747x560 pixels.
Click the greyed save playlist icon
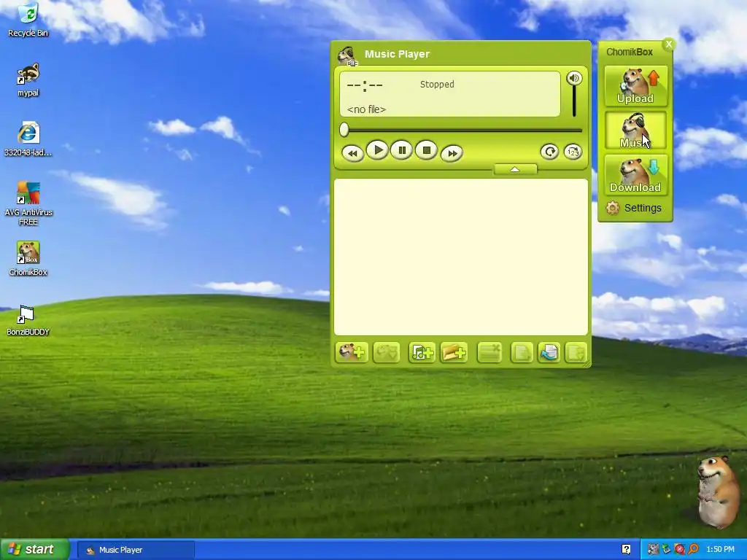pyautogui.click(x=576, y=352)
